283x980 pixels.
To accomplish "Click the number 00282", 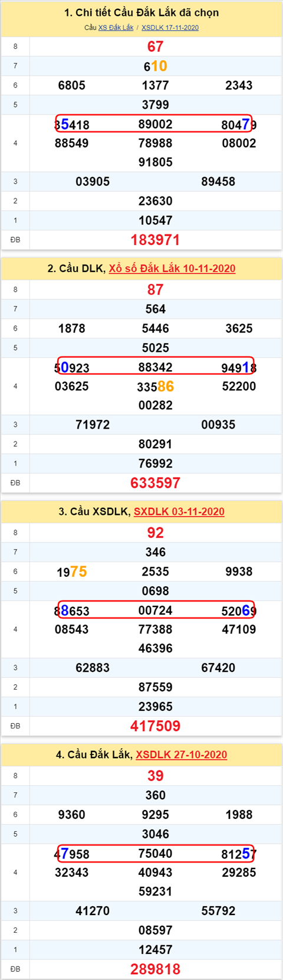I will point(156,406).
